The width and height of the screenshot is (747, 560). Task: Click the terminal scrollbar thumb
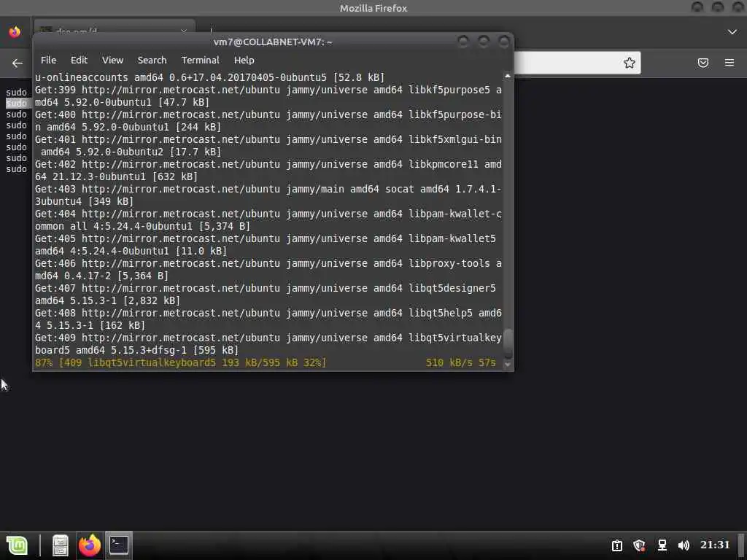click(508, 343)
